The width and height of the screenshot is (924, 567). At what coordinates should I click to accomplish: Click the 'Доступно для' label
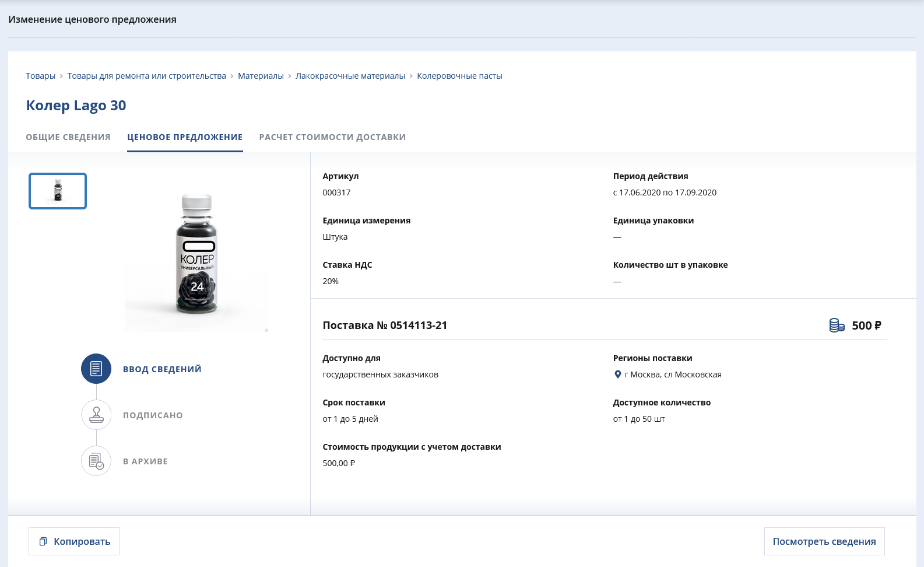352,358
